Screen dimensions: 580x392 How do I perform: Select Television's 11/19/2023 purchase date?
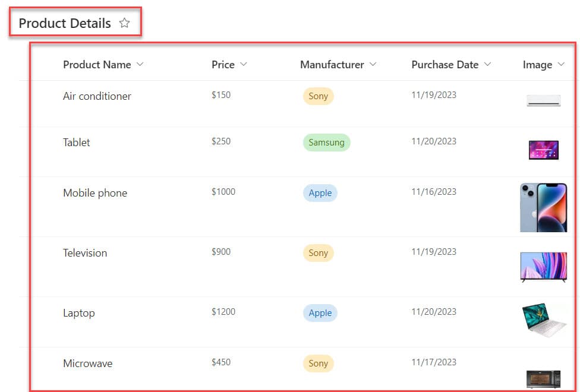pyautogui.click(x=434, y=252)
